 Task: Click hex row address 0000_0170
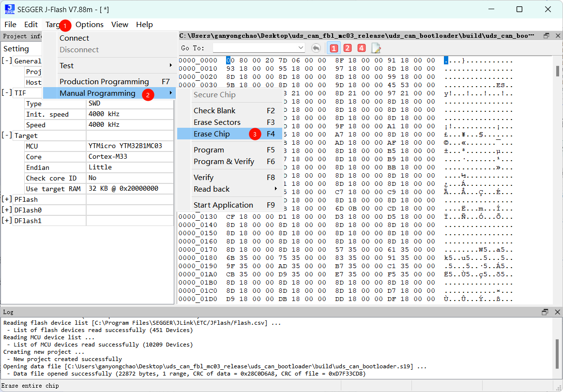[x=198, y=250]
